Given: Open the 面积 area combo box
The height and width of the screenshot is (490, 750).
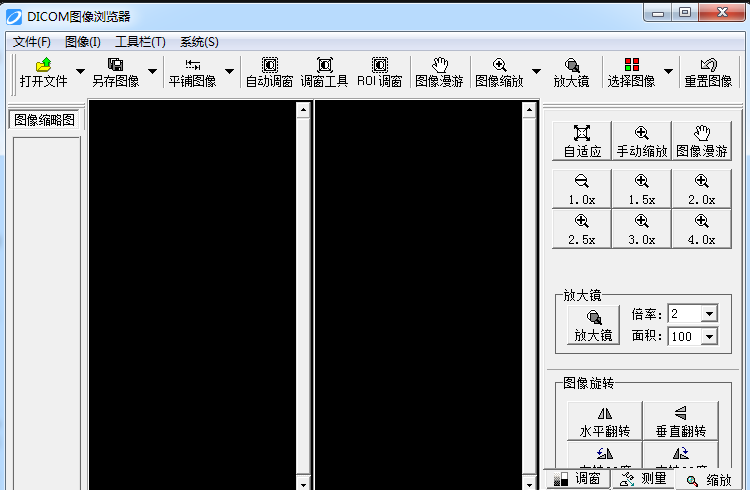Looking at the screenshot, I should pos(709,336).
